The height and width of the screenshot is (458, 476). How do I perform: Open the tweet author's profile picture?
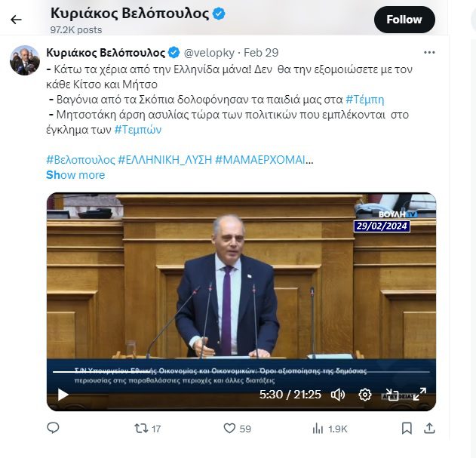[x=25, y=60]
